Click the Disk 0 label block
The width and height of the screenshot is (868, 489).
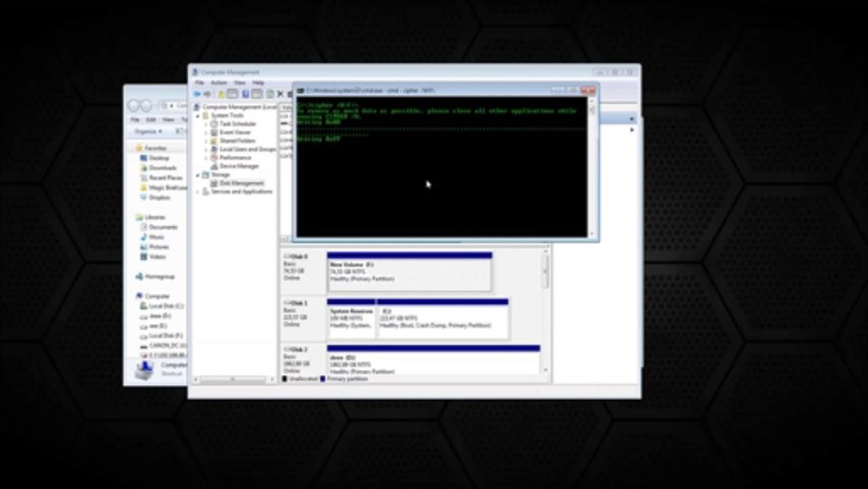pyautogui.click(x=303, y=272)
